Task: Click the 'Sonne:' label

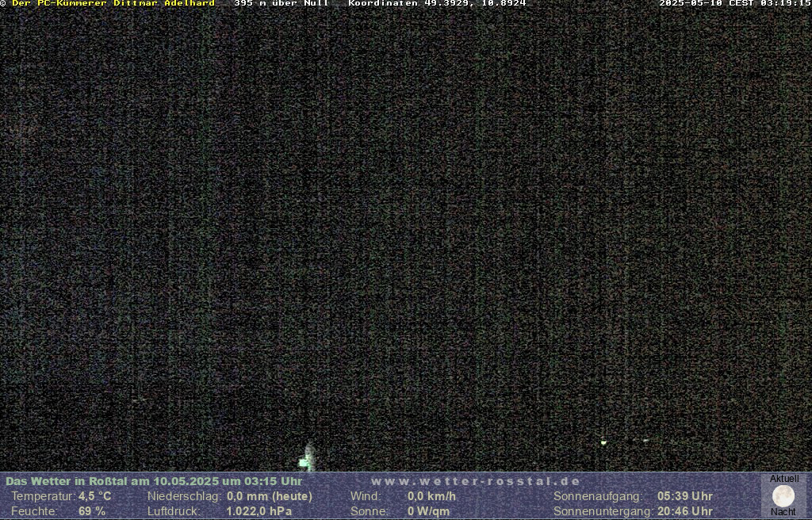Action: tap(370, 511)
